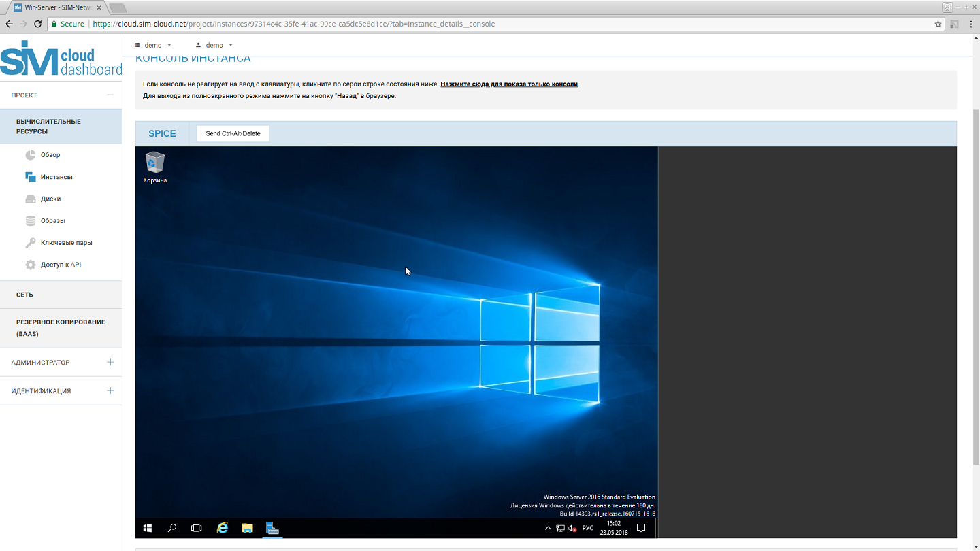Click the muted volume tray icon

coord(572,529)
